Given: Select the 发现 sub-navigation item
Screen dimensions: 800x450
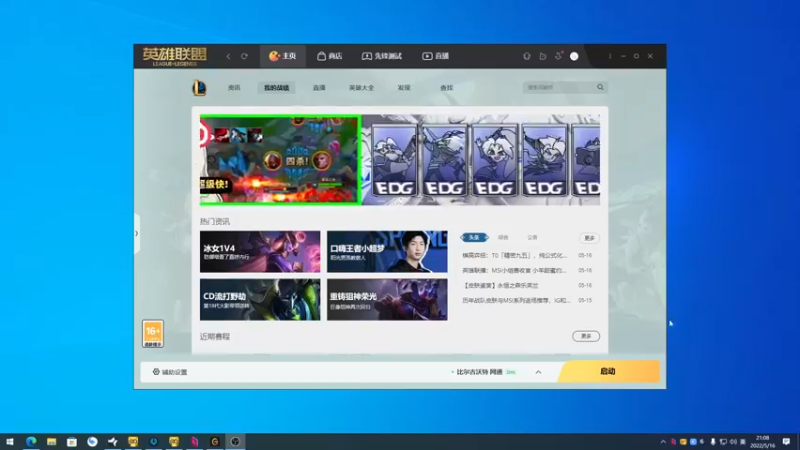Looking at the screenshot, I should click(x=404, y=88).
